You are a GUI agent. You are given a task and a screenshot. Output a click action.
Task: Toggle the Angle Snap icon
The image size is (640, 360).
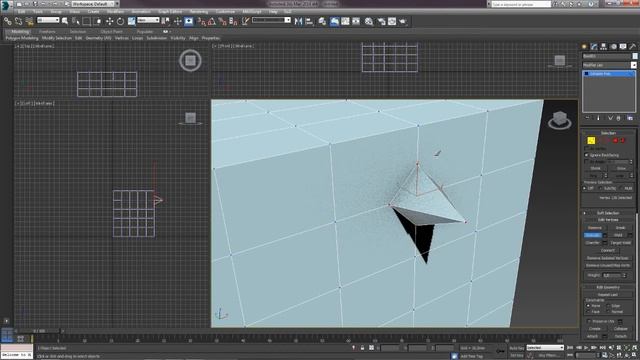pos(211,21)
